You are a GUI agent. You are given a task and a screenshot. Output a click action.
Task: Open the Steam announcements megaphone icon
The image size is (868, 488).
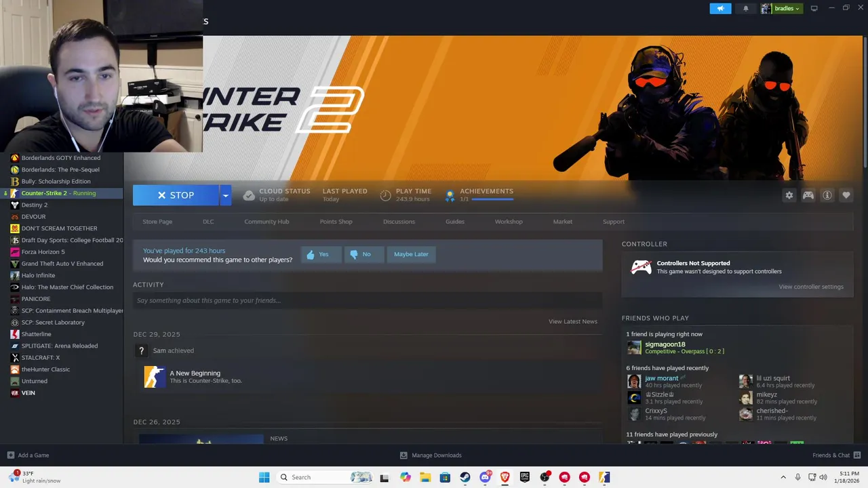coord(720,9)
